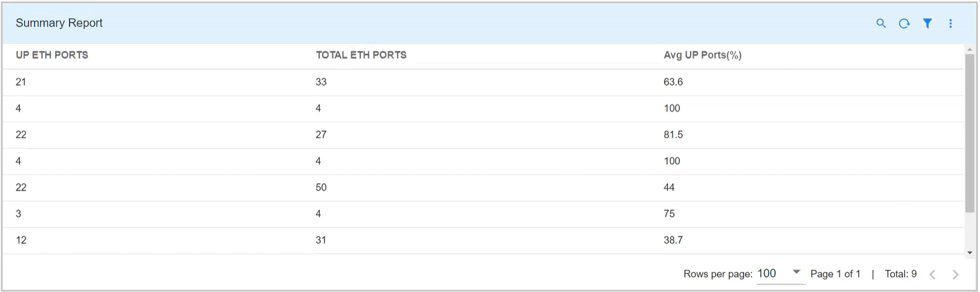
Task: Click the scrollbar down arrow
Action: [969, 253]
